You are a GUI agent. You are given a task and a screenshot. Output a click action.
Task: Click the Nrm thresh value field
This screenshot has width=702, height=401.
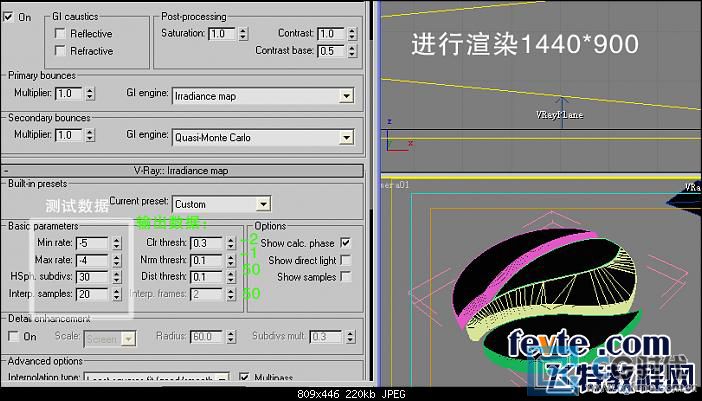pos(206,260)
